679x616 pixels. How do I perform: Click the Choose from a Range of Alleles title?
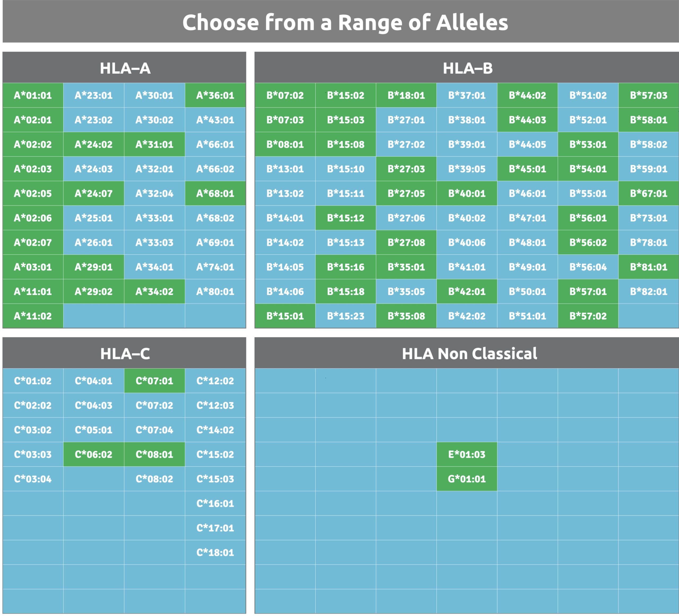point(345,22)
